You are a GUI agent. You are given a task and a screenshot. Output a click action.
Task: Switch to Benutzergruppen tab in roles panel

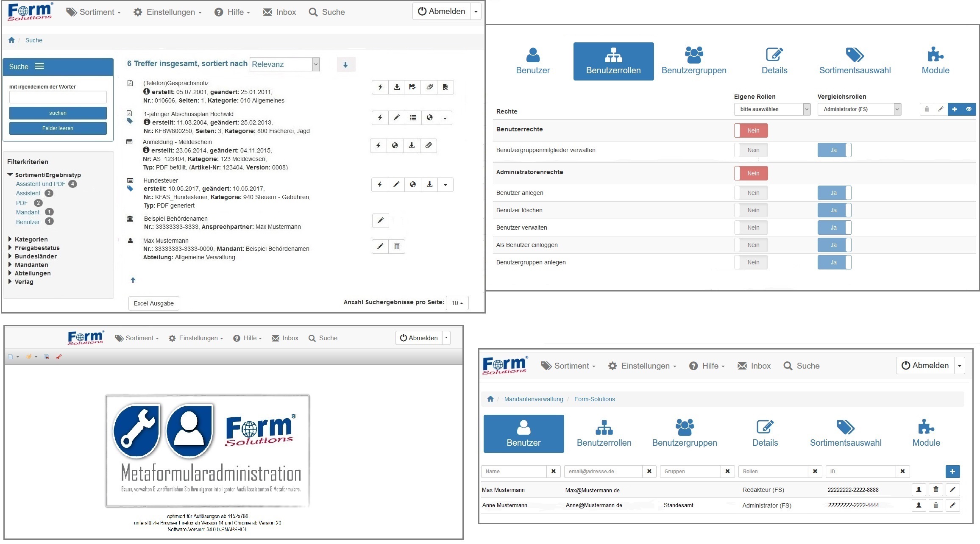694,61
